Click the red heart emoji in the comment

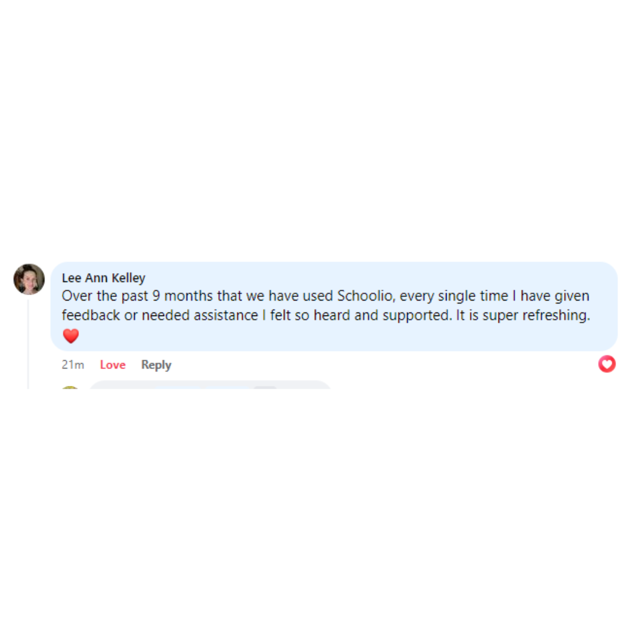tap(70, 336)
